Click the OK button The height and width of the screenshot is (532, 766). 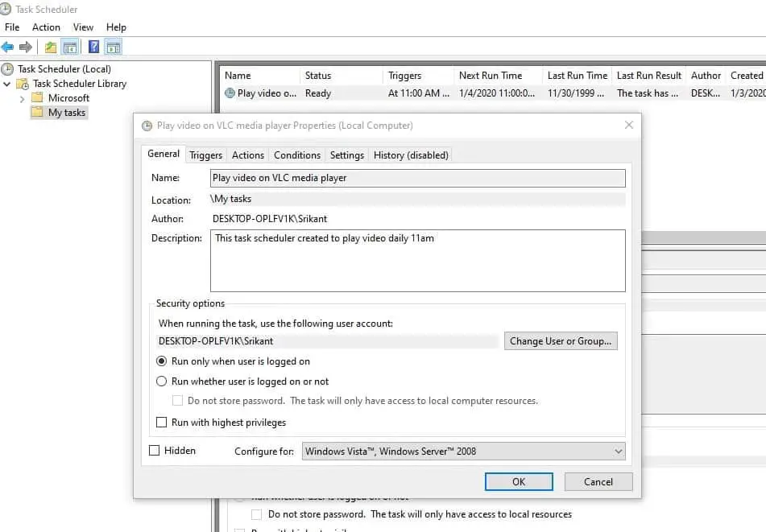519,482
